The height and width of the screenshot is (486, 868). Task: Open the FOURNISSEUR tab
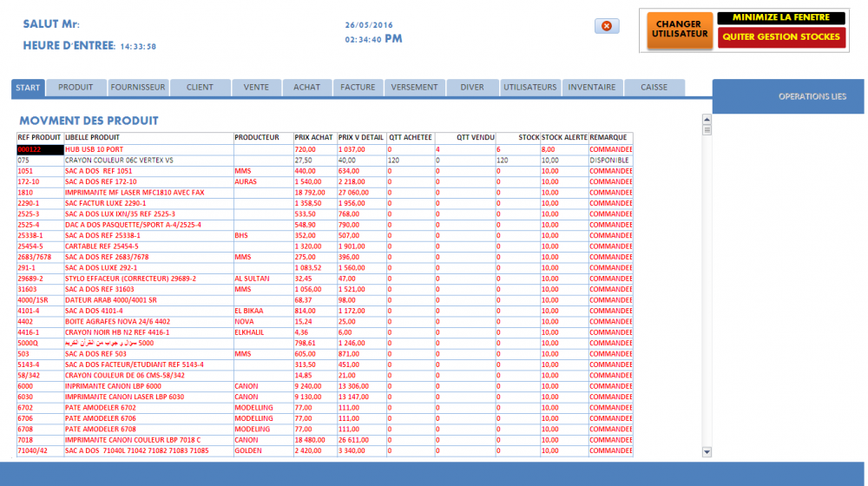138,88
